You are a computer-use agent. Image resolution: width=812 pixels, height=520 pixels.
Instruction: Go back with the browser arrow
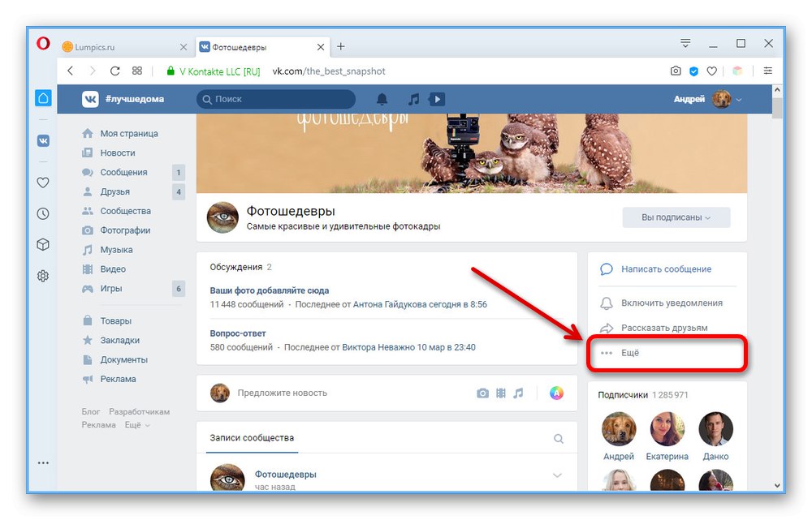pyautogui.click(x=71, y=71)
